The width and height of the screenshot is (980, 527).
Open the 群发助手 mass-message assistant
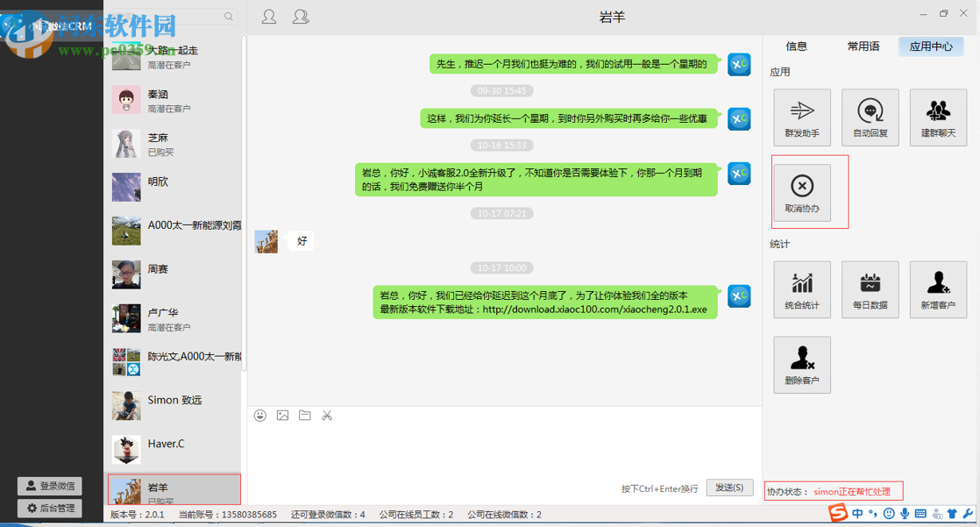pos(802,117)
